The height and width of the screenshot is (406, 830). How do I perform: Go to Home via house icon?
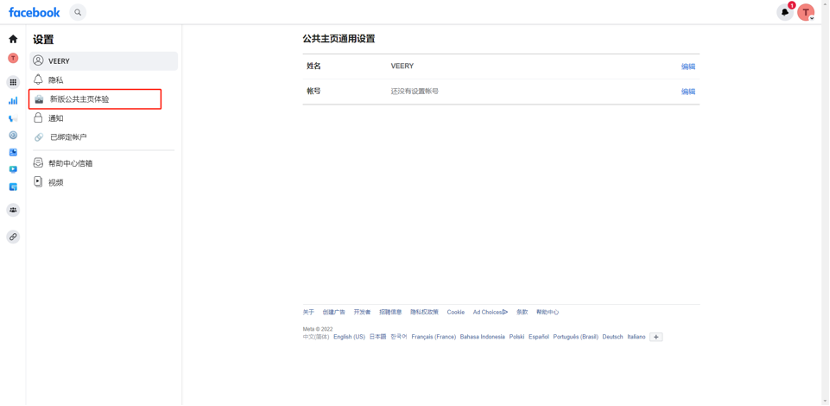[13, 39]
